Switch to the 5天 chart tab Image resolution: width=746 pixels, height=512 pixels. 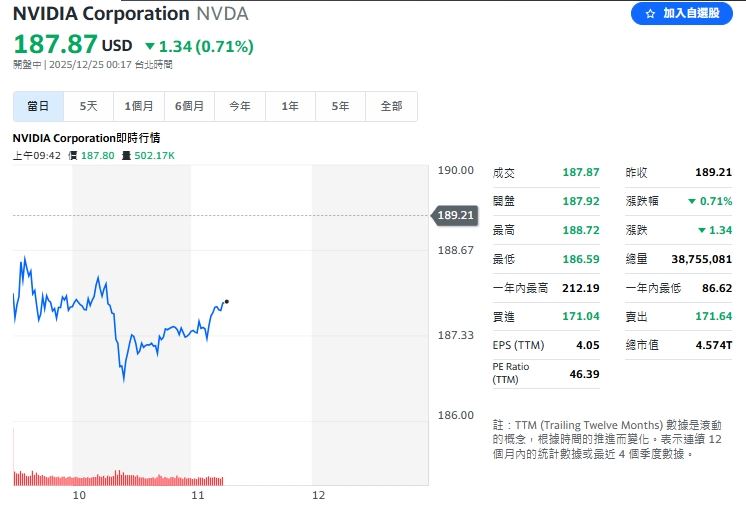point(88,106)
